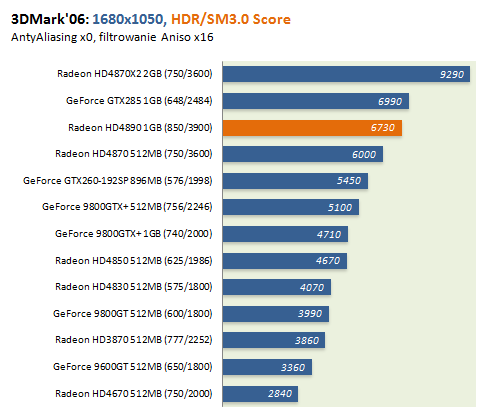481x414 pixels.
Task: Click the 4670 score bar
Action: [285, 261]
